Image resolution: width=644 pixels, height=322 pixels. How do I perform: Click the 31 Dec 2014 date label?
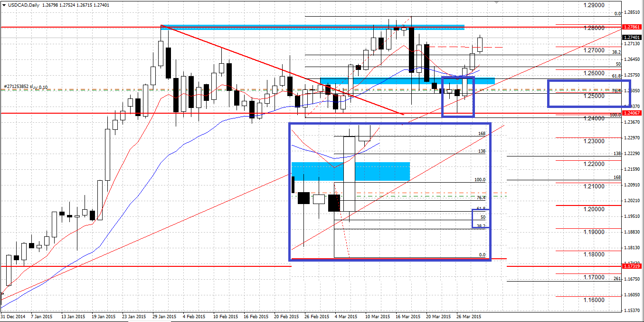point(13,316)
